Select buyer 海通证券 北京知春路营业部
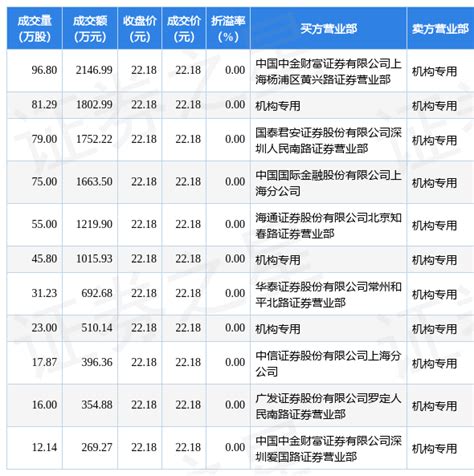The height and width of the screenshot is (476, 474). coord(328,225)
